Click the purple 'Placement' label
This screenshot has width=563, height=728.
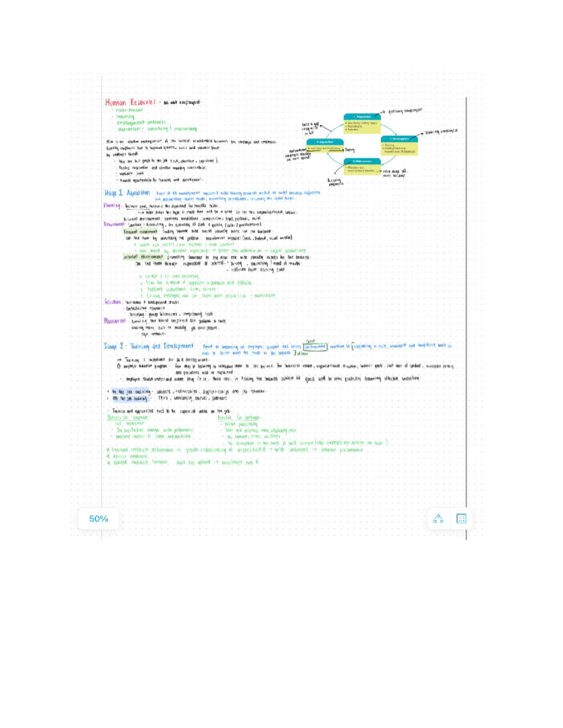coord(115,321)
